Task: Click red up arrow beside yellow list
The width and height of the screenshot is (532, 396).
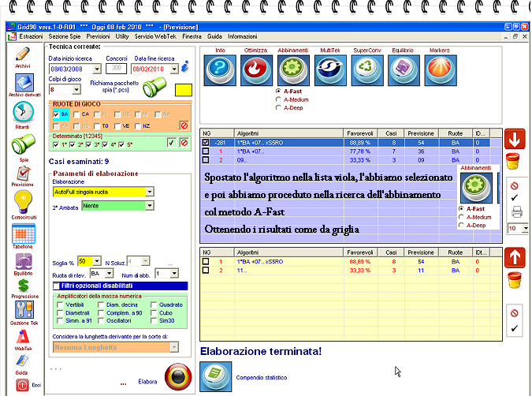Action: click(515, 258)
